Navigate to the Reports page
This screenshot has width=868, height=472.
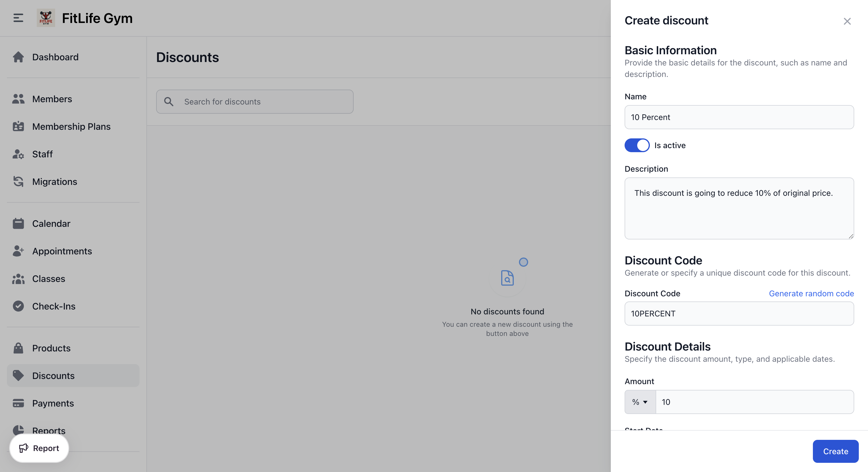tap(49, 431)
